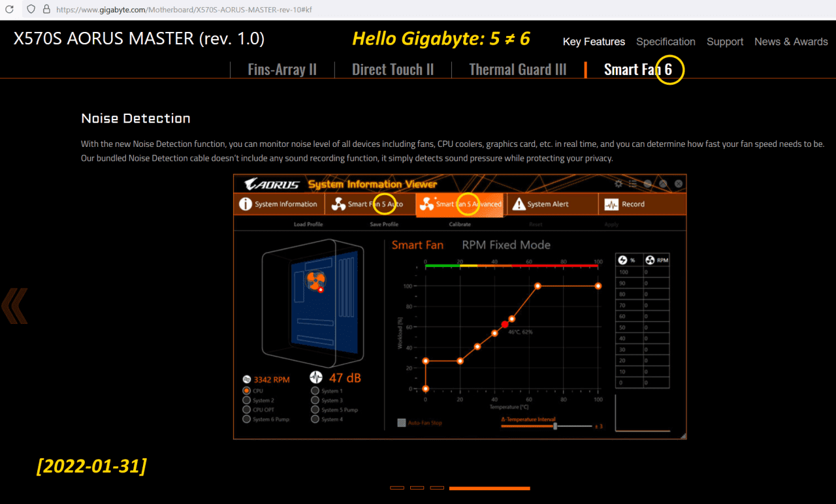Click the AORUS logo in the viewer
The width and height of the screenshot is (836, 504).
point(272,184)
